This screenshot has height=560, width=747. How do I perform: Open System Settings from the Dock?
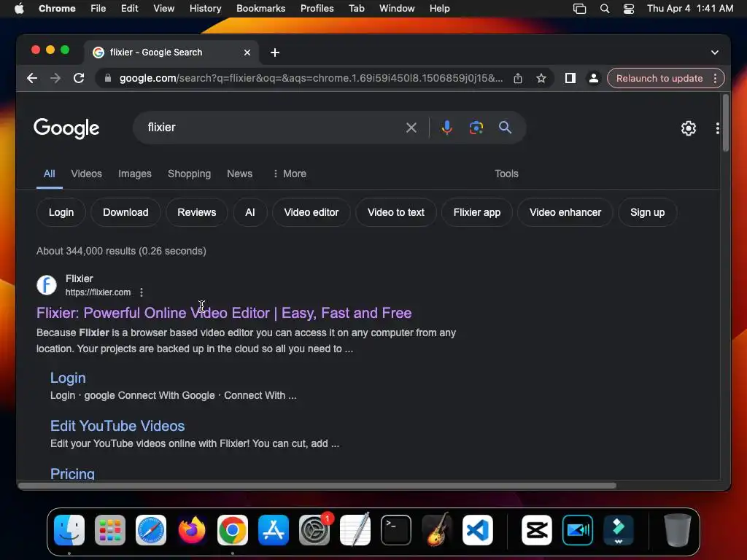pos(314,529)
